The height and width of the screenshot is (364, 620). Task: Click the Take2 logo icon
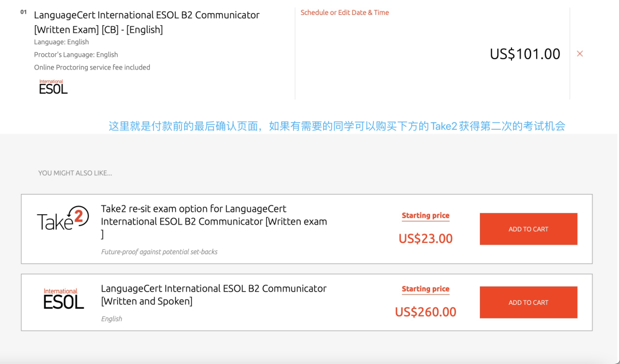63,218
